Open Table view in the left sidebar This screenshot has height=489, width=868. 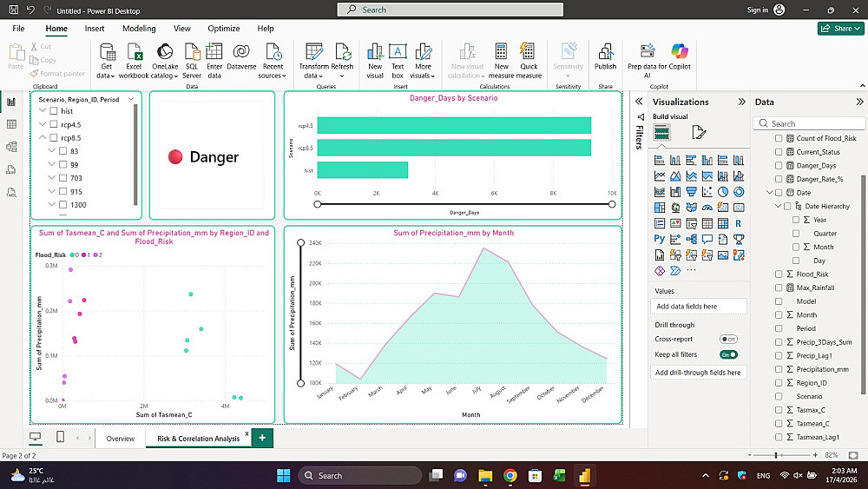pos(11,124)
